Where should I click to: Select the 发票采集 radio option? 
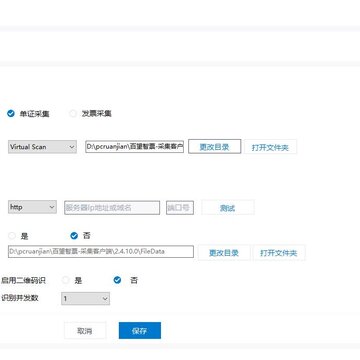pos(73,114)
